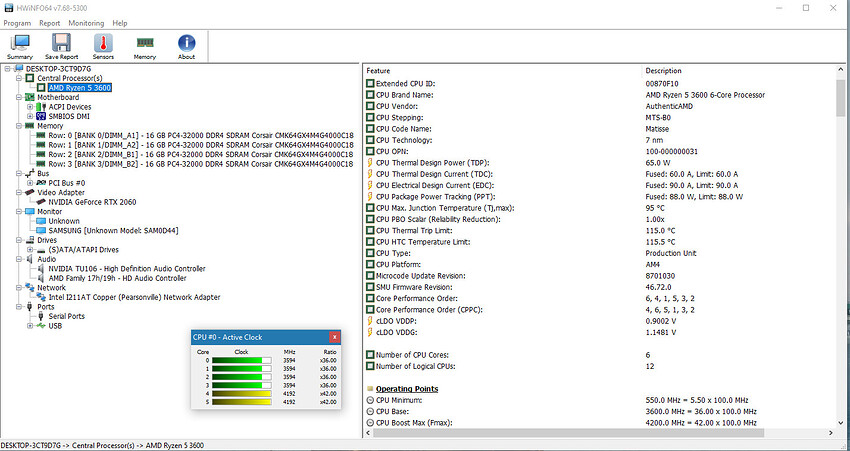Open the Help menu
This screenshot has height=451, width=850.
pos(120,23)
